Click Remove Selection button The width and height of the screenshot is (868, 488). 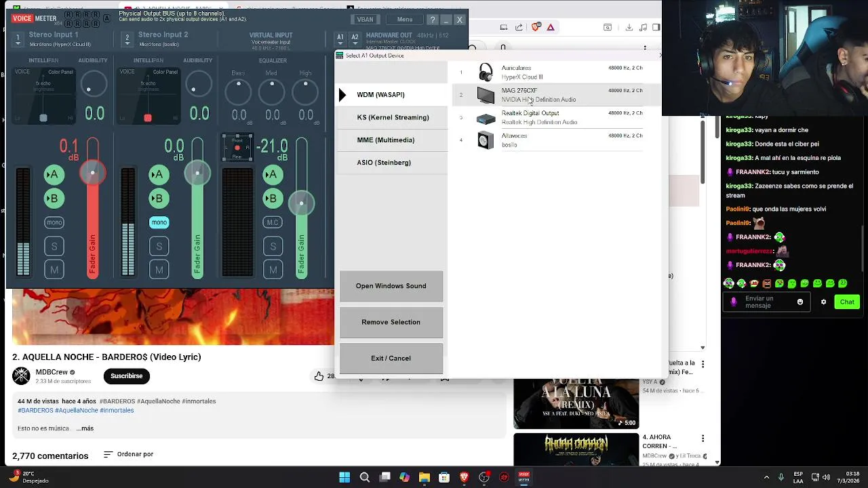(391, 322)
